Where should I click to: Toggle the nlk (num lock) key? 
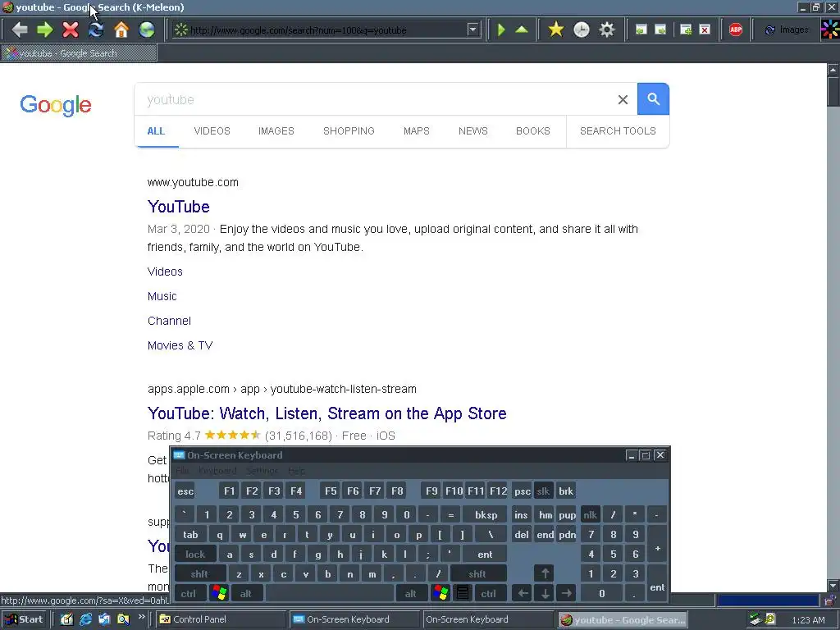tap(591, 515)
